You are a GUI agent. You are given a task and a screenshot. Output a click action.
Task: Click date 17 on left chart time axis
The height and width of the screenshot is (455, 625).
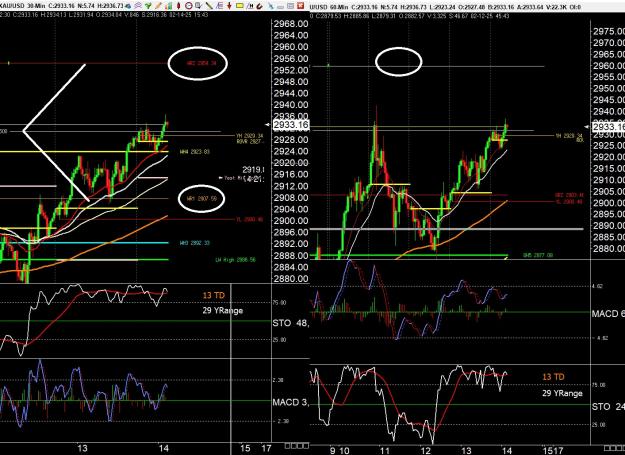(266, 448)
